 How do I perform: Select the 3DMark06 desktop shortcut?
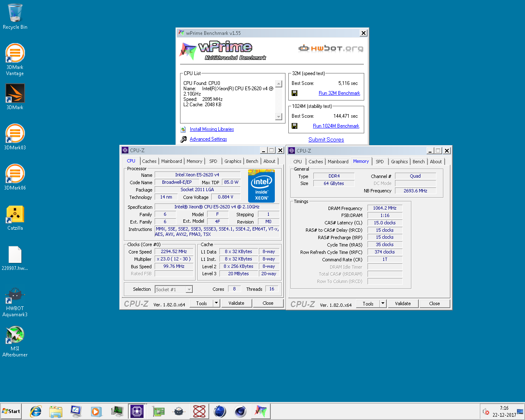tap(15, 177)
